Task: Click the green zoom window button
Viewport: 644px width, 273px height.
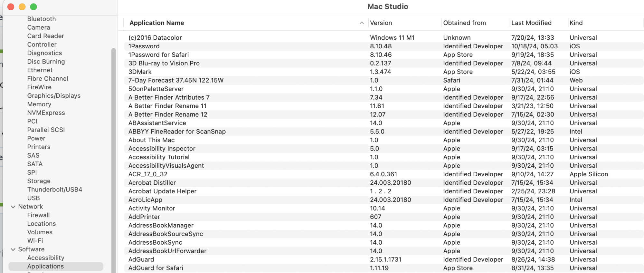Action: (x=33, y=7)
